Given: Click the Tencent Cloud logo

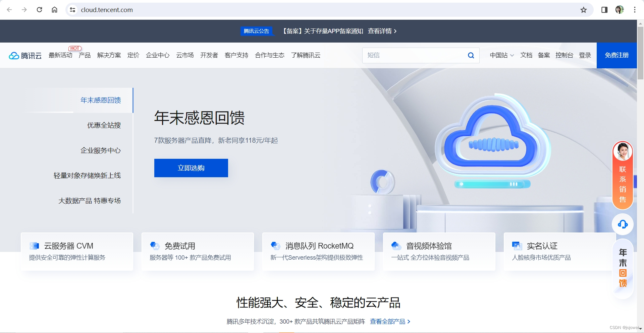Looking at the screenshot, I should 25,55.
